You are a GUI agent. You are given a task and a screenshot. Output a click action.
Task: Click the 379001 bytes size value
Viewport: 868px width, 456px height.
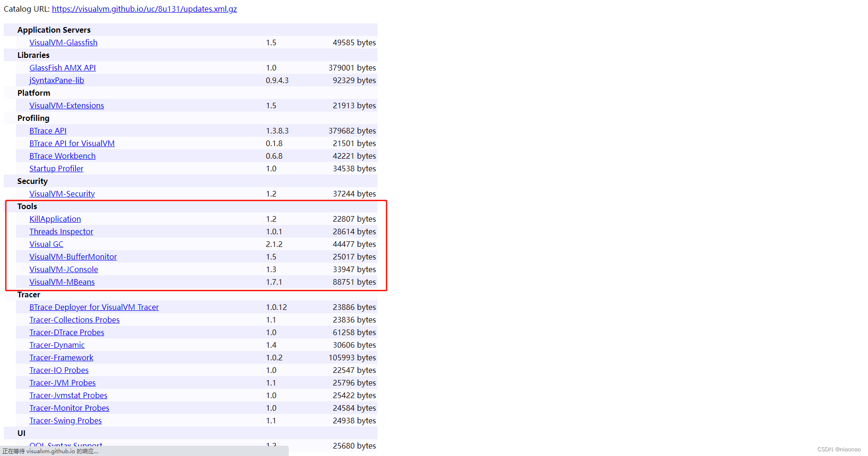352,68
